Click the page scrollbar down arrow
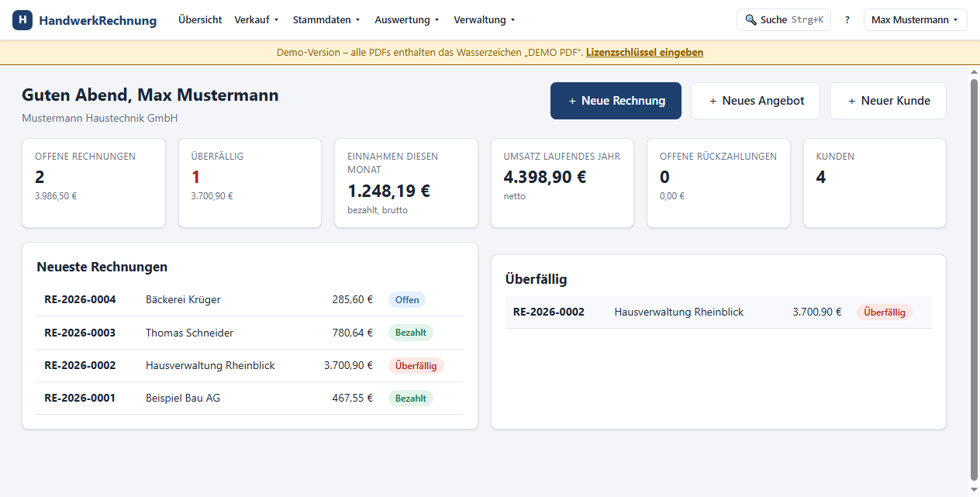The image size is (980, 497). tap(974, 490)
